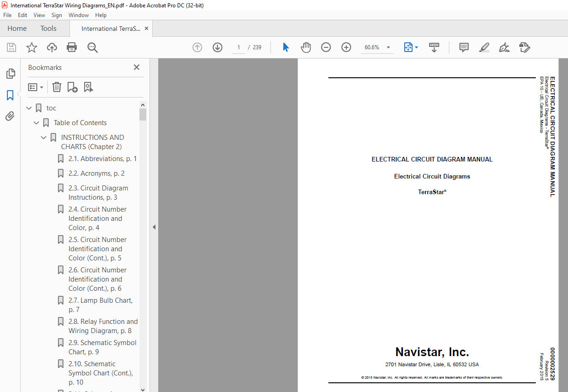
Task: Use the Marquee Zoom tool
Action: 92,47
